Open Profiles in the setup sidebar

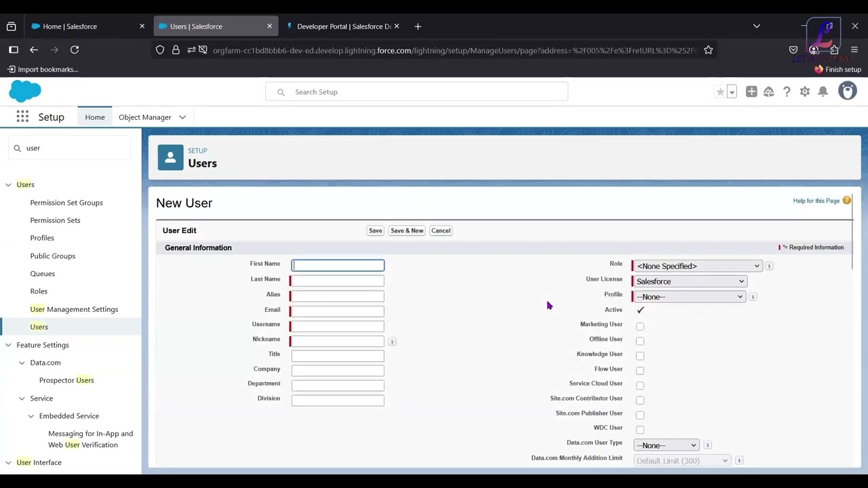[42, 238]
